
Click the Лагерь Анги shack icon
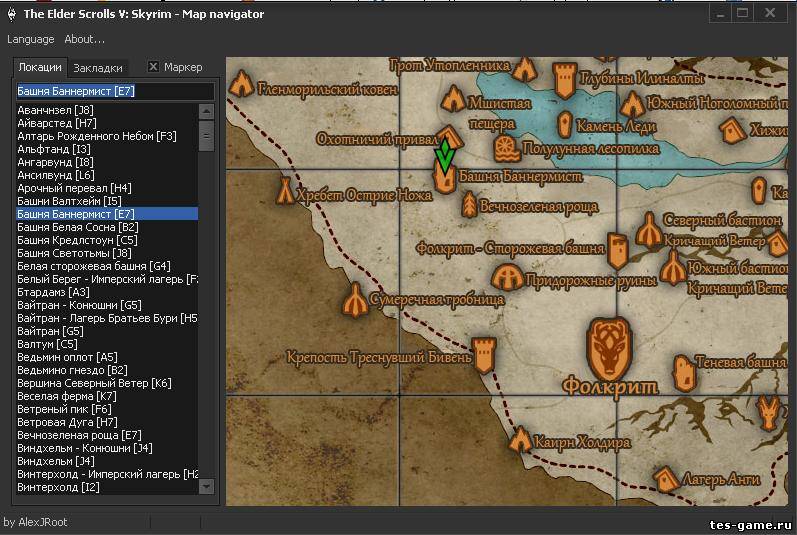click(x=666, y=479)
